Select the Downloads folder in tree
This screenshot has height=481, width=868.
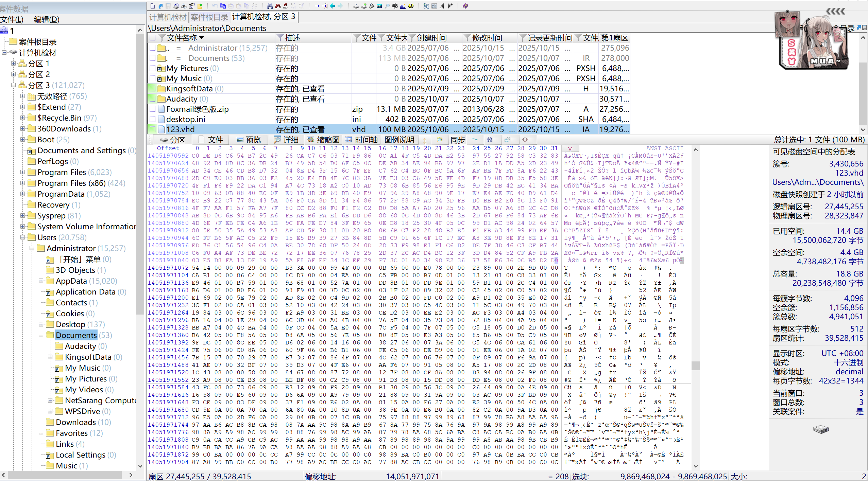[75, 422]
